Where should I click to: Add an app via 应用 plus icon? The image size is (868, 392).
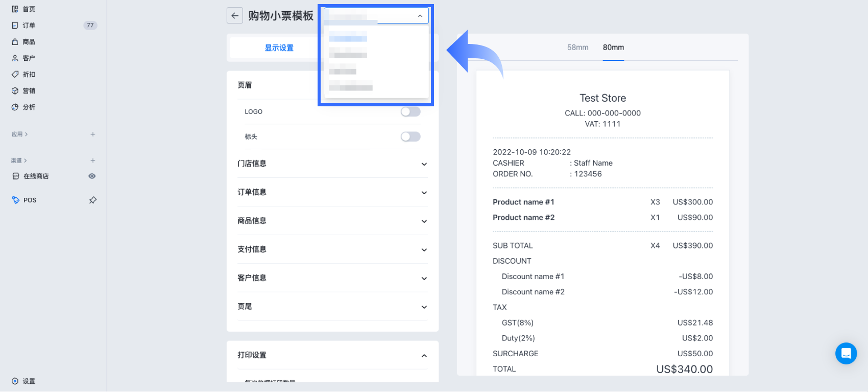(x=93, y=134)
